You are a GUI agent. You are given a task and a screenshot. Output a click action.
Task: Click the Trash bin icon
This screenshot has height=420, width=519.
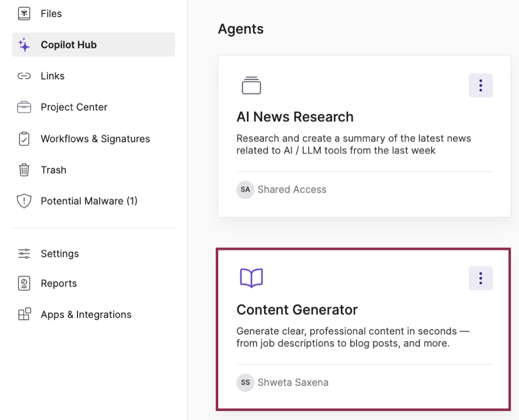click(24, 170)
